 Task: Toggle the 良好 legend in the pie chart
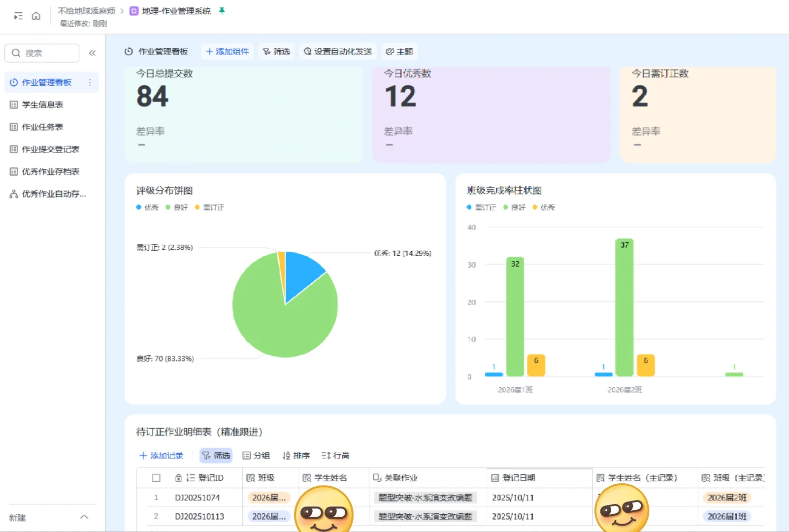pos(177,207)
